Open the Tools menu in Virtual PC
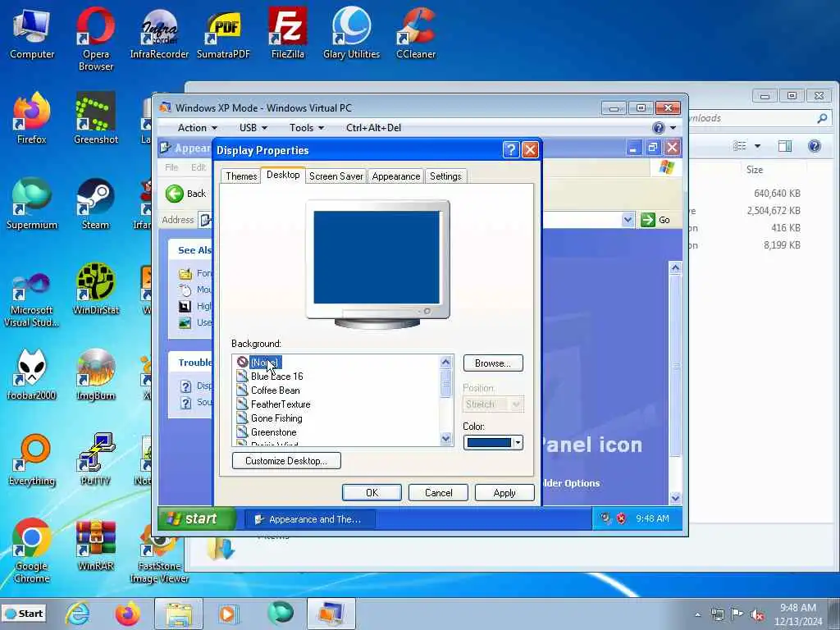This screenshot has height=630, width=840. [307, 127]
